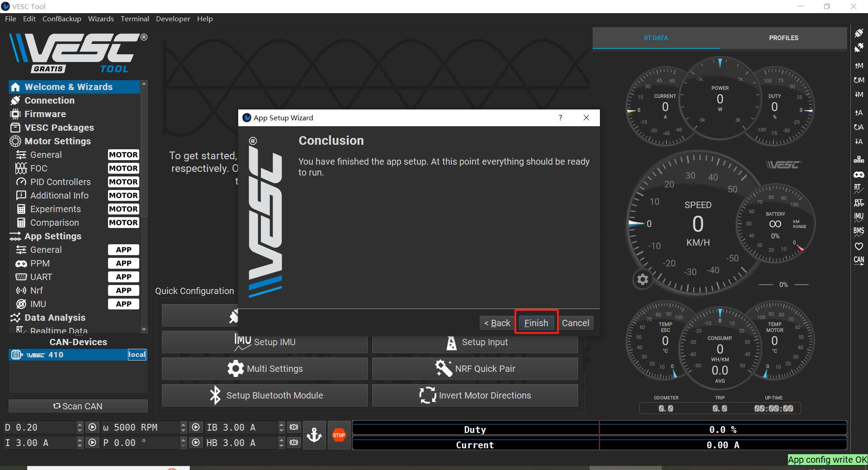Click the Multi Settings button
Screen dimensions: 868x470
pos(265,369)
